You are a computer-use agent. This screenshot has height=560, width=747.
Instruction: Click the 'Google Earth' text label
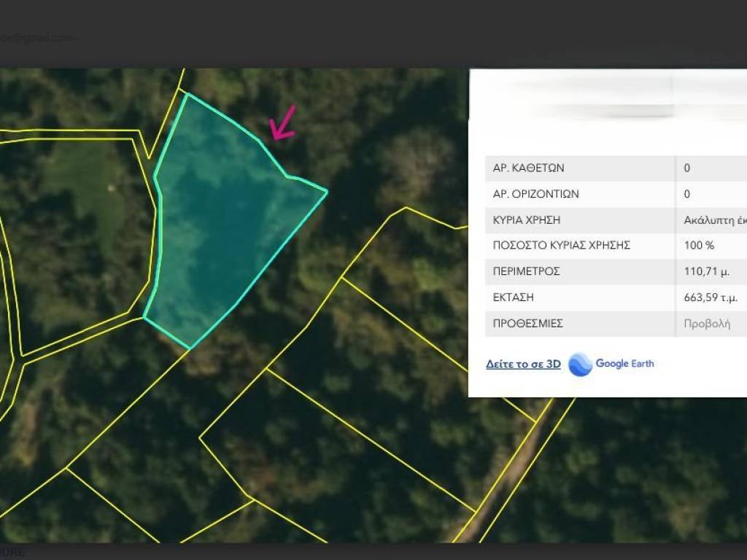[x=624, y=363]
